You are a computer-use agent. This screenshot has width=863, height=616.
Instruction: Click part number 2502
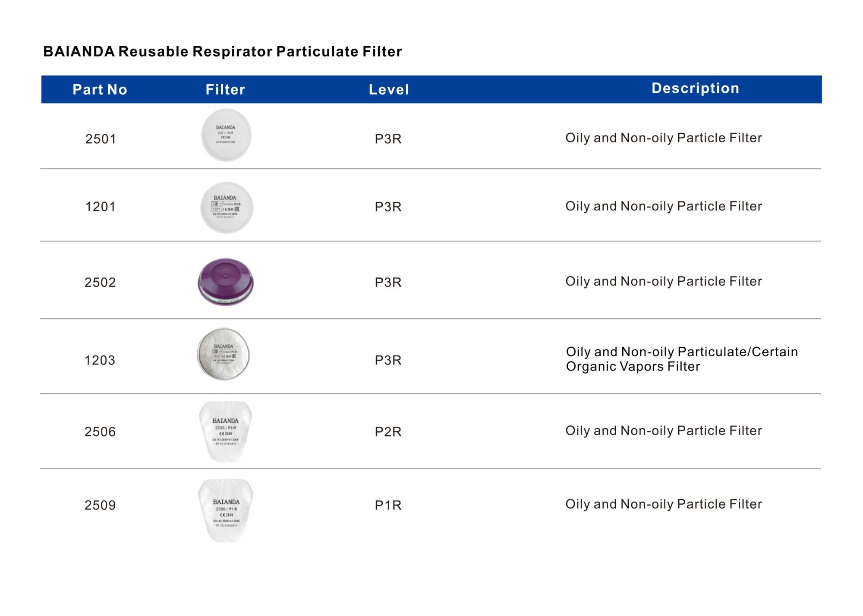click(x=100, y=282)
